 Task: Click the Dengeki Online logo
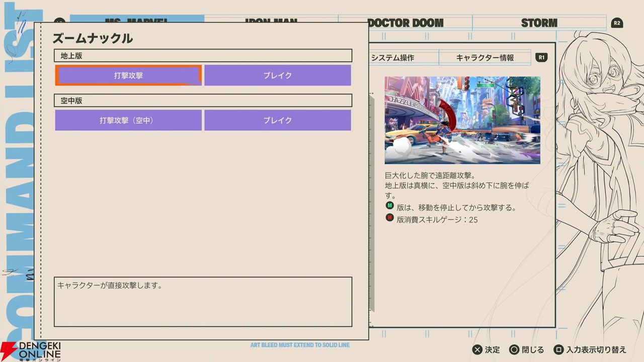(31, 351)
